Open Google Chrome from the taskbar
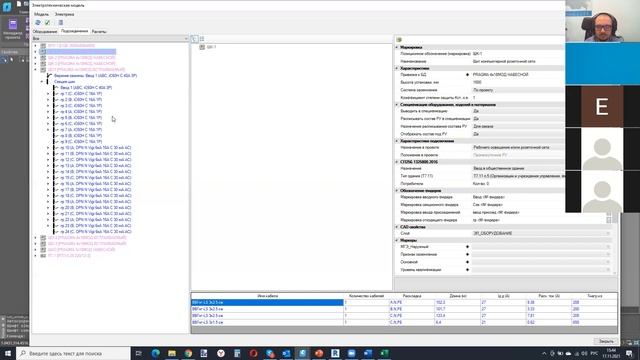640x360 pixels. point(188,353)
